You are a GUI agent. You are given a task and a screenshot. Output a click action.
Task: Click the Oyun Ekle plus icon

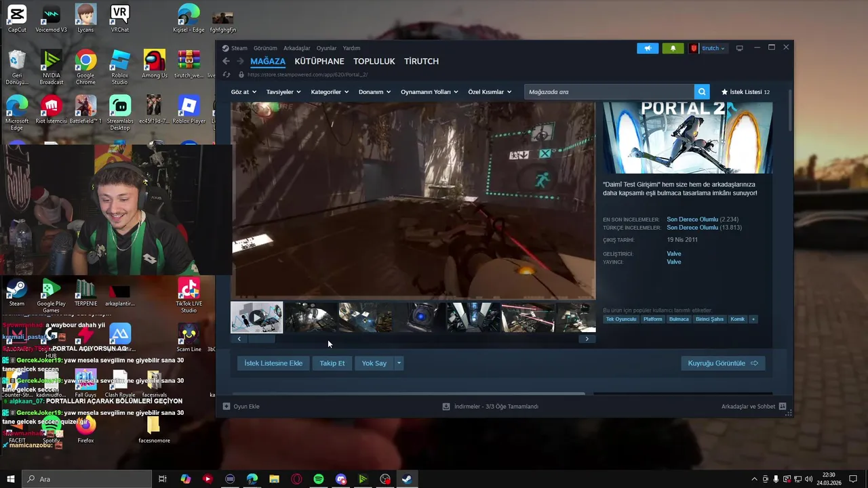(226, 407)
